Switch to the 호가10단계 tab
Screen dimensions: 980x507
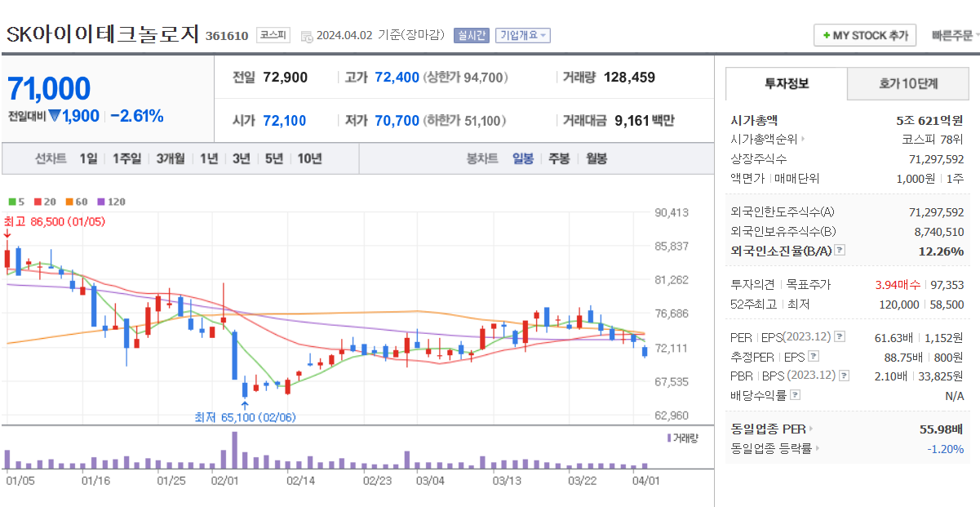(x=908, y=83)
